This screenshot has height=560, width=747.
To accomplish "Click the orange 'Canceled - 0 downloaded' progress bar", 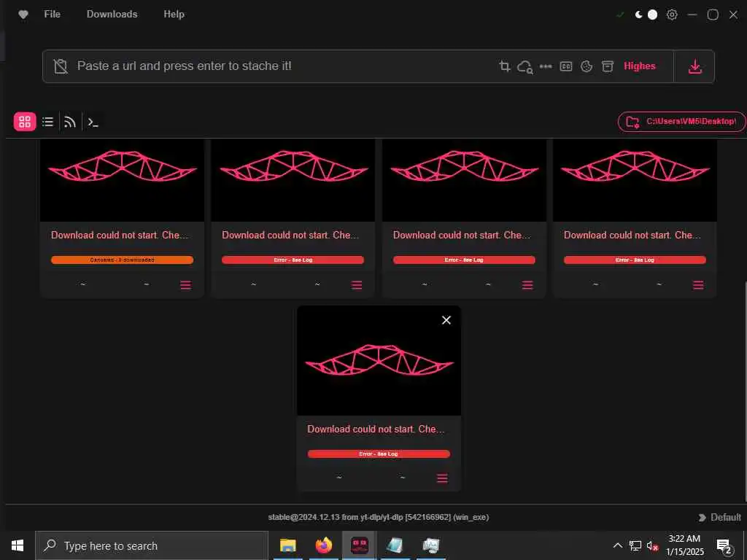I will point(122,260).
